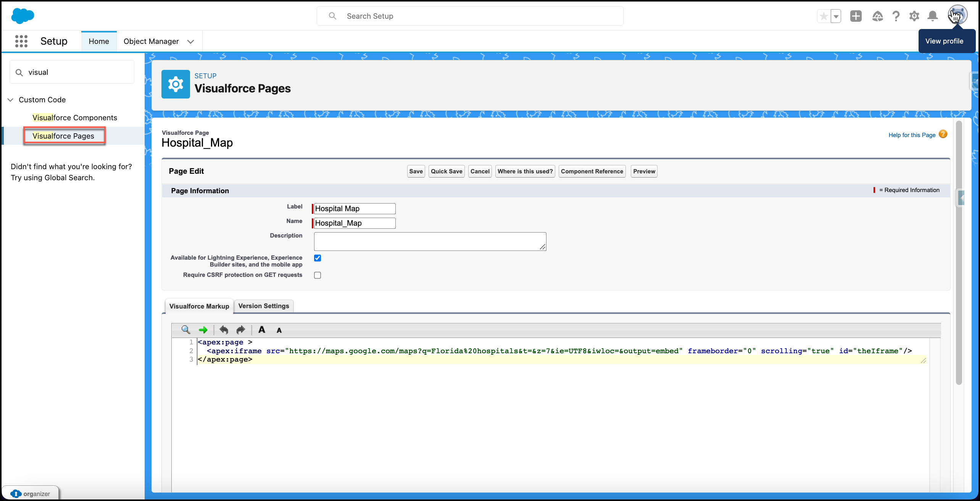Click the favorites star icon

tap(824, 16)
